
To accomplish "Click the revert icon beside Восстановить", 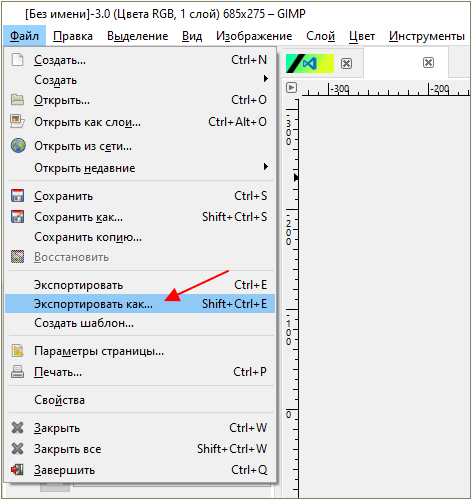I will (x=17, y=257).
